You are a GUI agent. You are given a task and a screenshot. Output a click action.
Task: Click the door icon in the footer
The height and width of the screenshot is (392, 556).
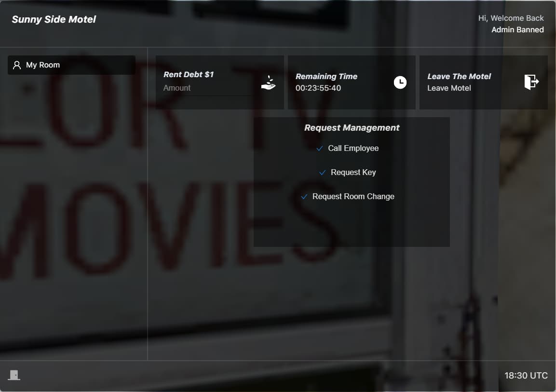(x=14, y=375)
